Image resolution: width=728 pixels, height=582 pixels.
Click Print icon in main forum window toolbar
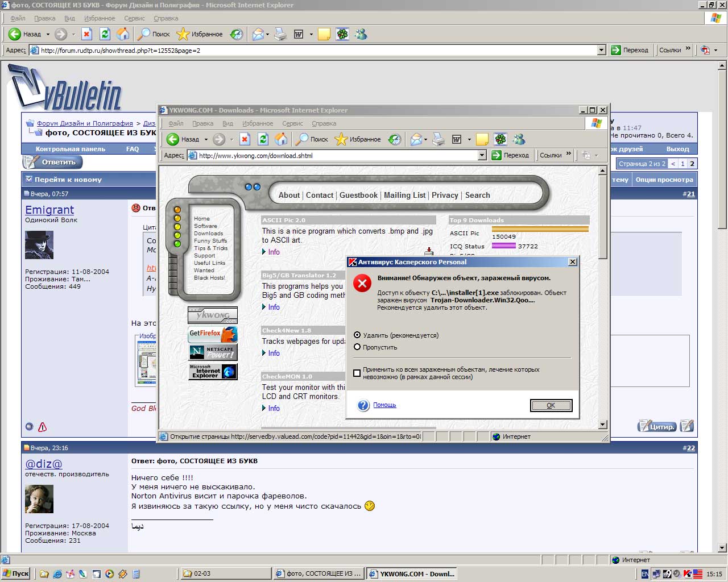(280, 34)
